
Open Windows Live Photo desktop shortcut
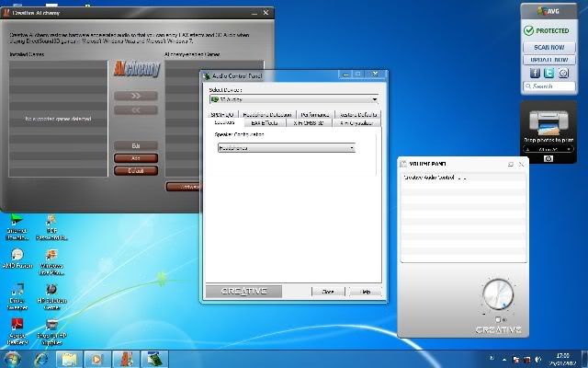51,261
